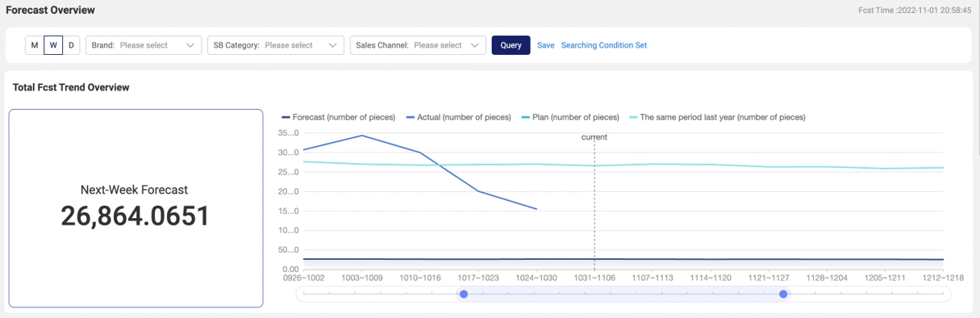Click the Brand dropdown chevron arrow
The image size is (980, 318).
pyautogui.click(x=190, y=45)
